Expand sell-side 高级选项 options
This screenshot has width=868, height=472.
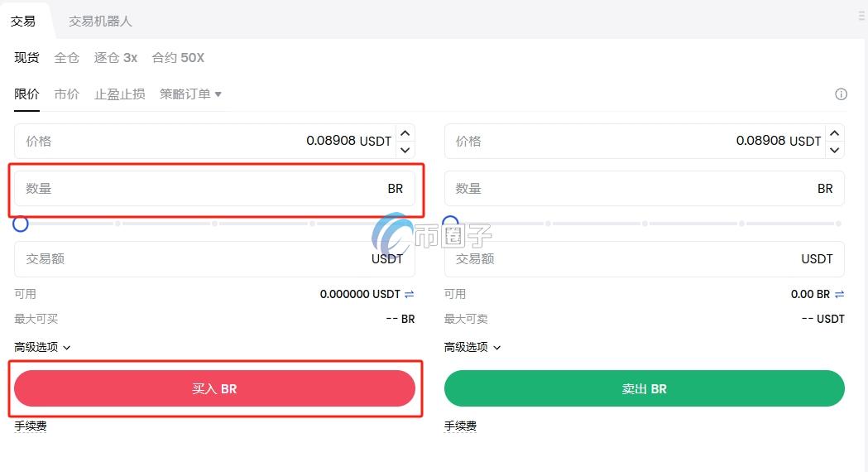472,347
